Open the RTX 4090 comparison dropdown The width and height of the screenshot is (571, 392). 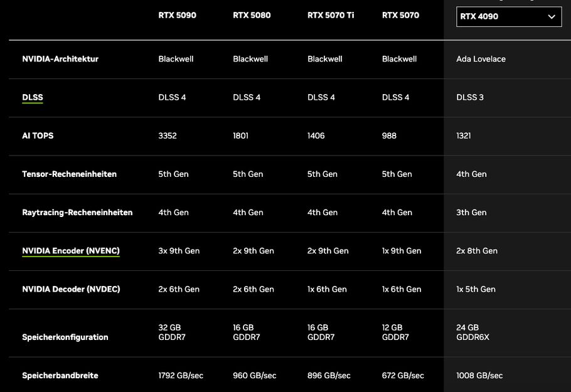[508, 17]
